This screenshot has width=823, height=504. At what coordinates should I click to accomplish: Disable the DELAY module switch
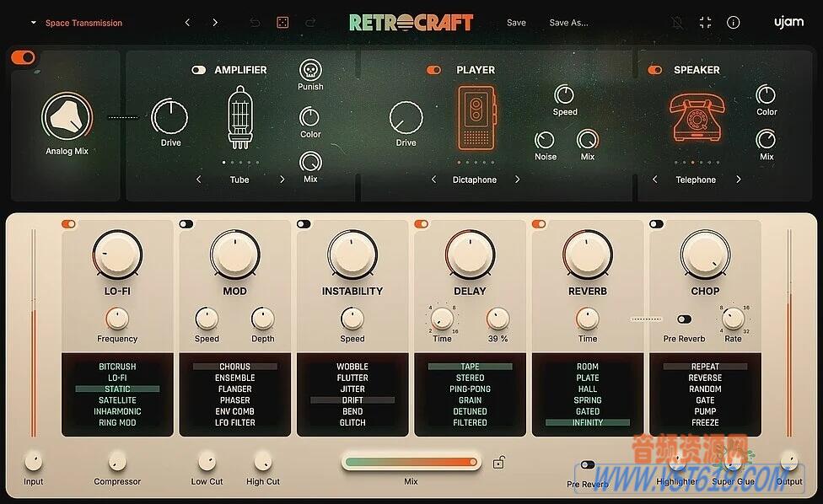[421, 224]
